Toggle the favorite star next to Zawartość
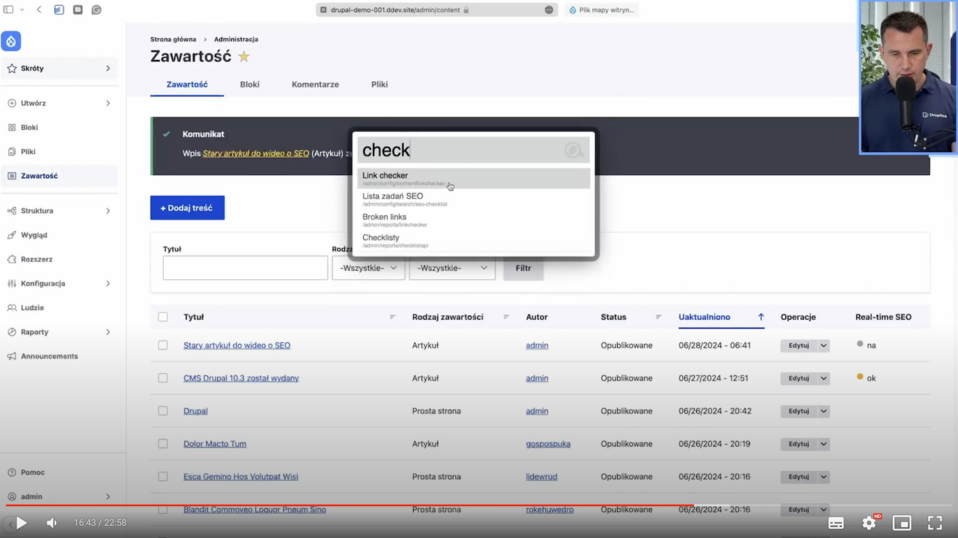The height and width of the screenshot is (538, 958). click(x=244, y=57)
